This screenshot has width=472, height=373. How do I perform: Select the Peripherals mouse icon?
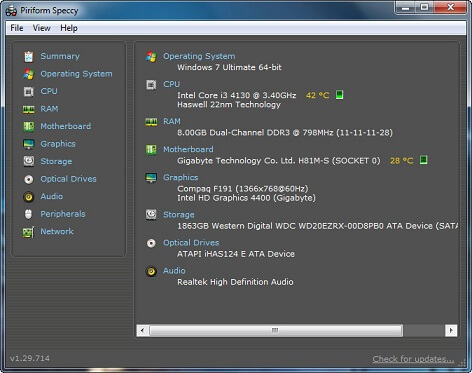(29, 214)
